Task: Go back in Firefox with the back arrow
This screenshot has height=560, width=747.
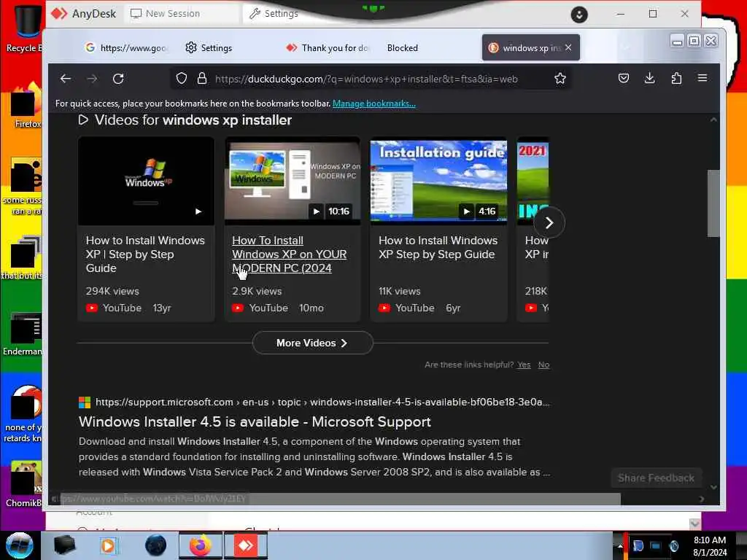Action: click(66, 79)
